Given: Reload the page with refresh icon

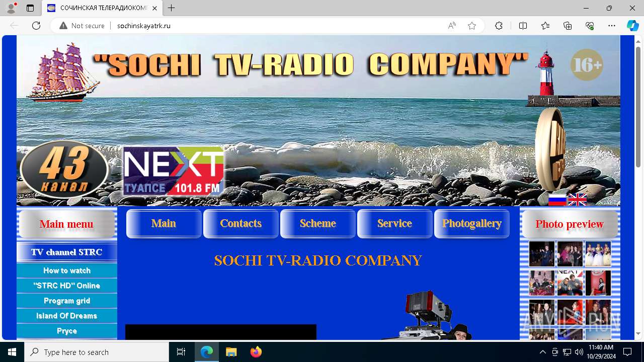Looking at the screenshot, I should pyautogui.click(x=36, y=26).
